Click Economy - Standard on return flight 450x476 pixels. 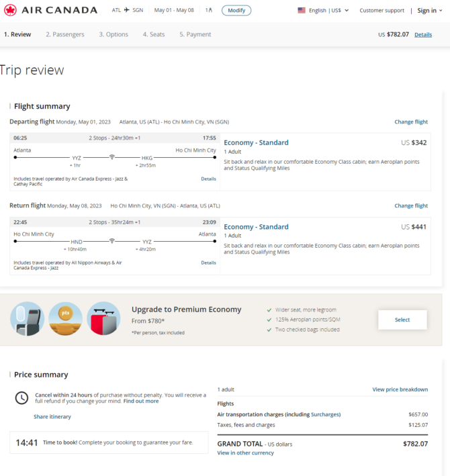[x=256, y=227]
